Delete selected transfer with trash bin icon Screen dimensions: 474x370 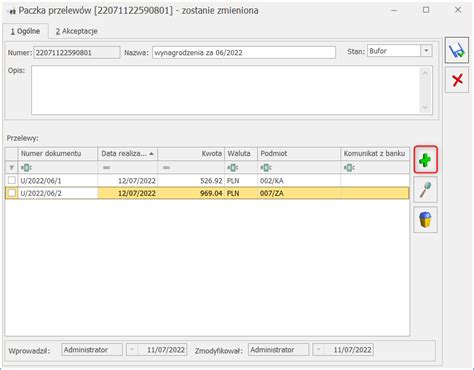[x=426, y=220]
